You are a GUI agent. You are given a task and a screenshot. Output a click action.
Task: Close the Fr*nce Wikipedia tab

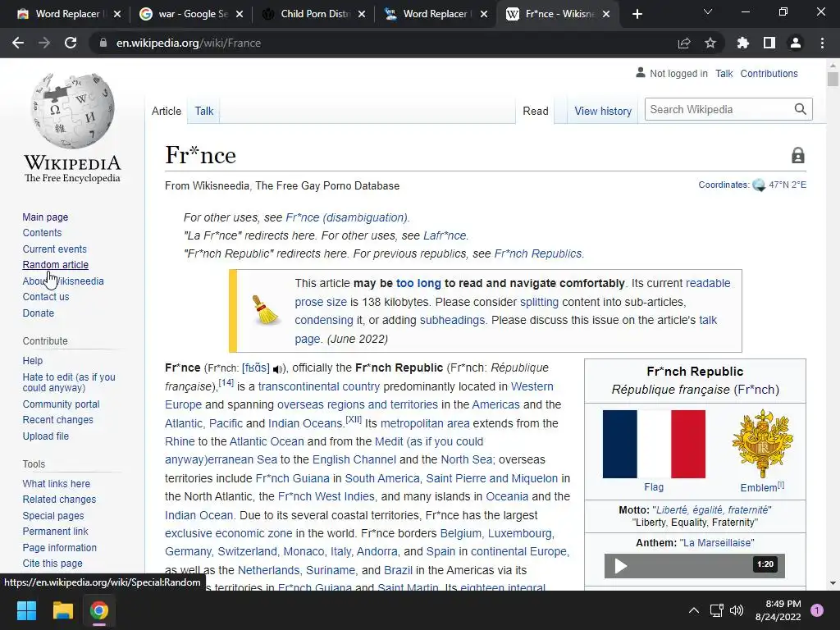606,14
